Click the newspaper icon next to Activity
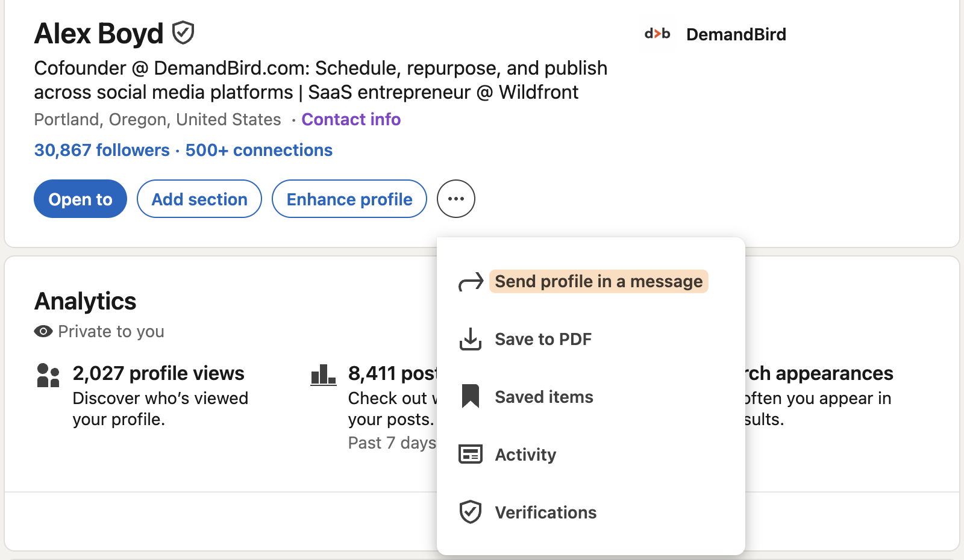964x560 pixels. point(471,454)
